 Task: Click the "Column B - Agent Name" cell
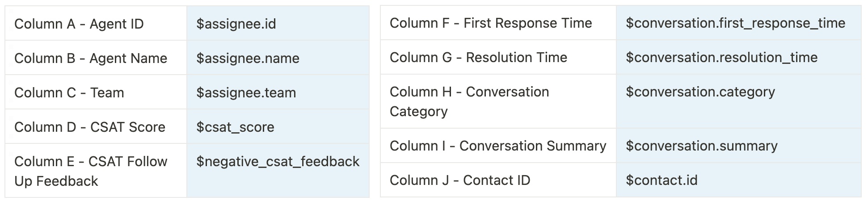(91, 58)
